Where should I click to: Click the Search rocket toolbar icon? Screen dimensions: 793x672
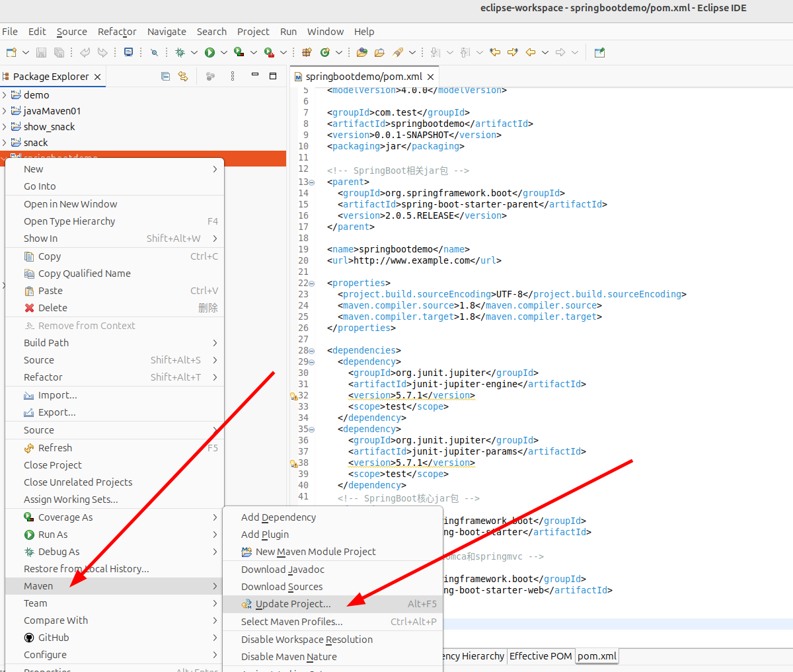point(398,52)
